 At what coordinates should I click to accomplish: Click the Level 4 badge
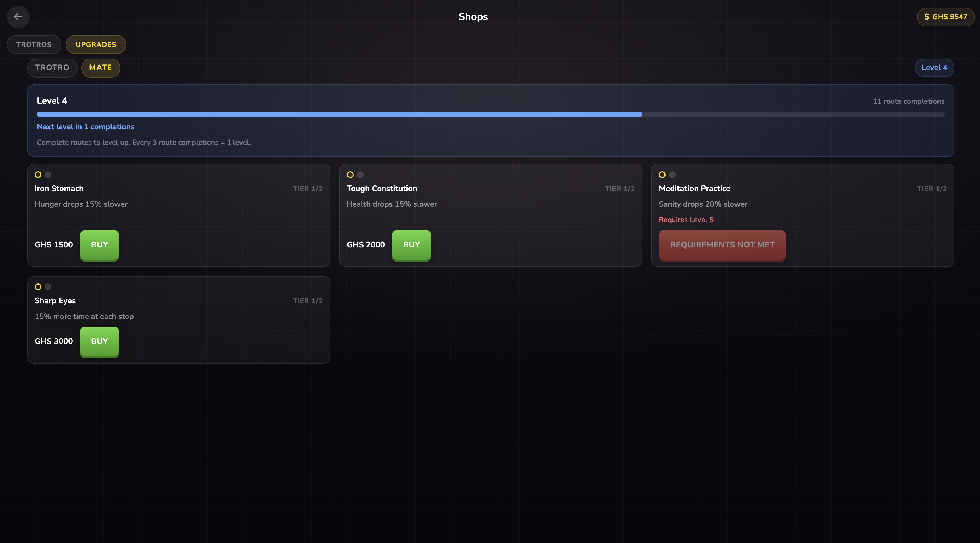[934, 68]
